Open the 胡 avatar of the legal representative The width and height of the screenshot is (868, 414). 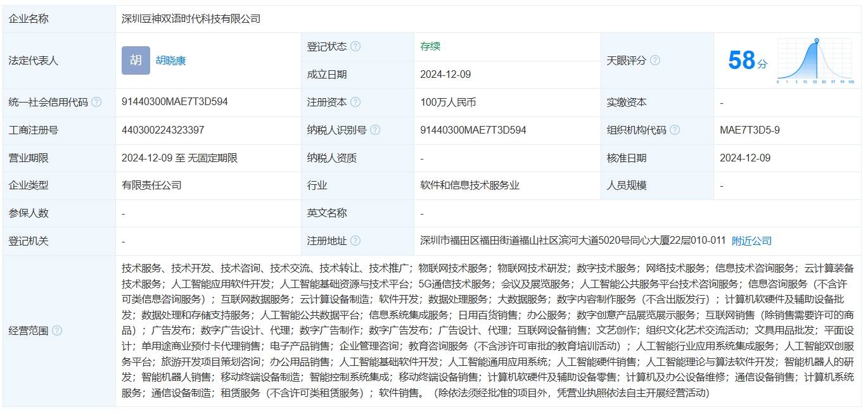point(136,61)
